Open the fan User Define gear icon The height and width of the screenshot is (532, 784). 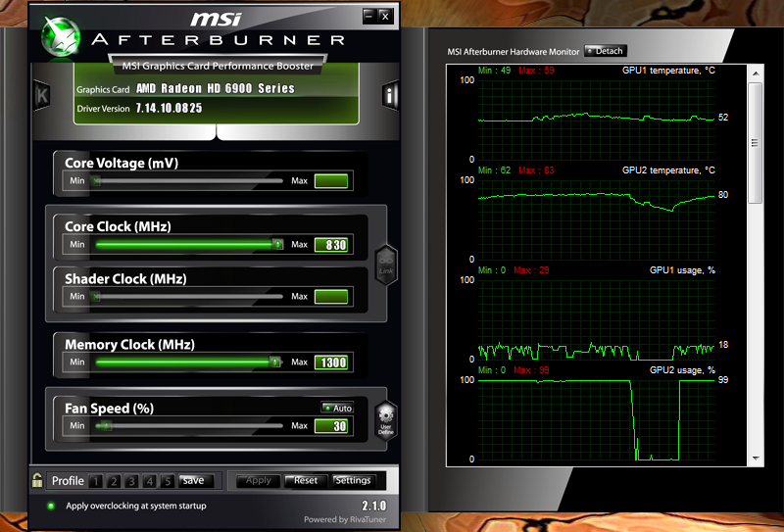pyautogui.click(x=386, y=420)
